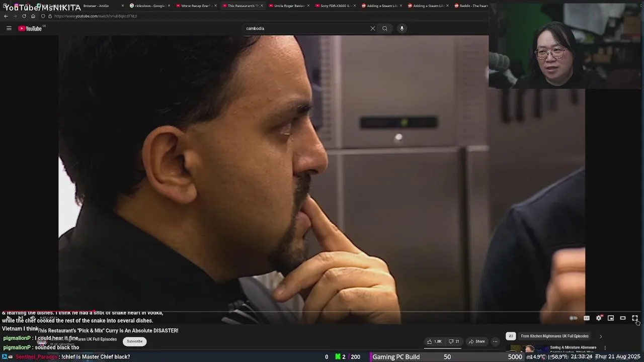Dislike the video (21 thumbs down)
The width and height of the screenshot is (644, 362).
454,341
